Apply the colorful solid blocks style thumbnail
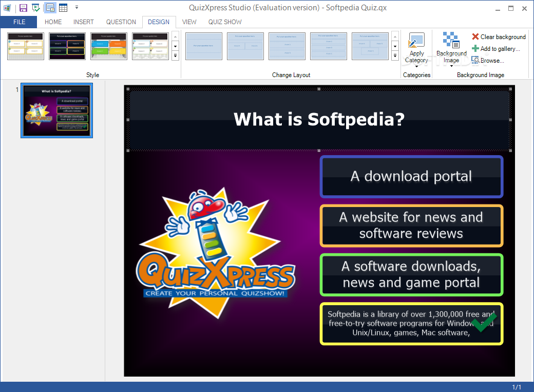This screenshot has width=534, height=392. [x=109, y=46]
